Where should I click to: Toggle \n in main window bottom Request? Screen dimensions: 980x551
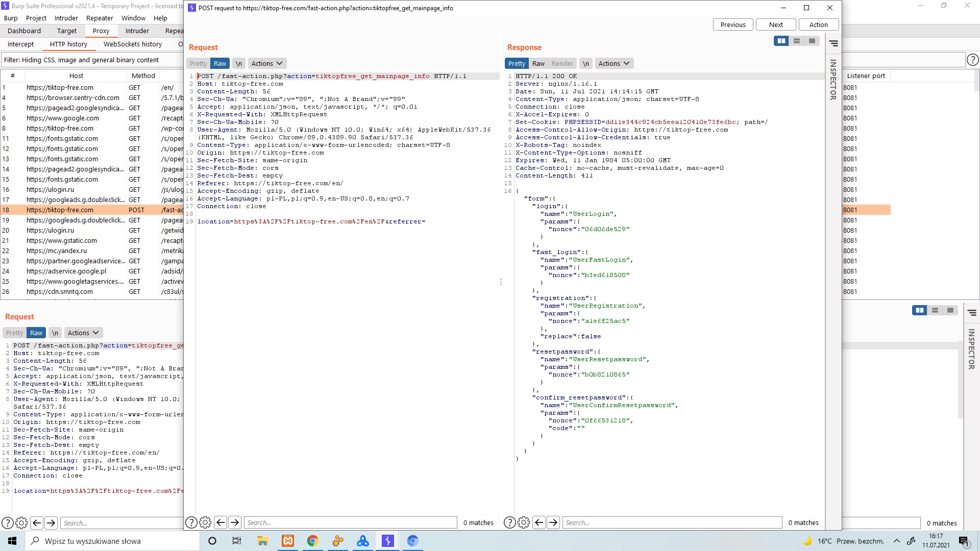point(55,333)
